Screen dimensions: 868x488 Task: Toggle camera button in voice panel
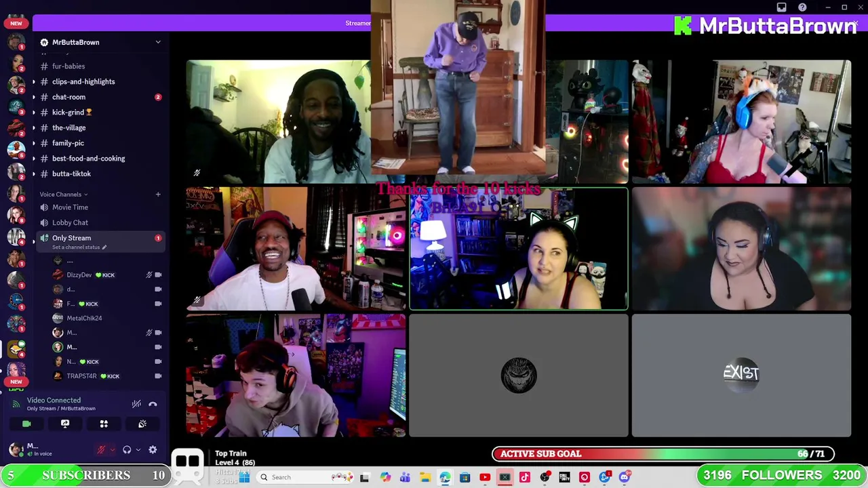click(26, 424)
